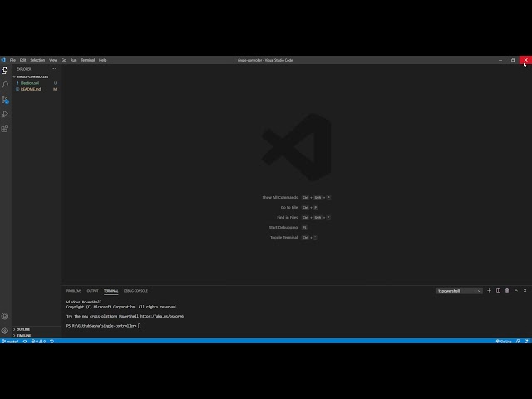Collapse the SINGLE-CONTROLLER folder section
The height and width of the screenshot is (399, 532).
32,76
